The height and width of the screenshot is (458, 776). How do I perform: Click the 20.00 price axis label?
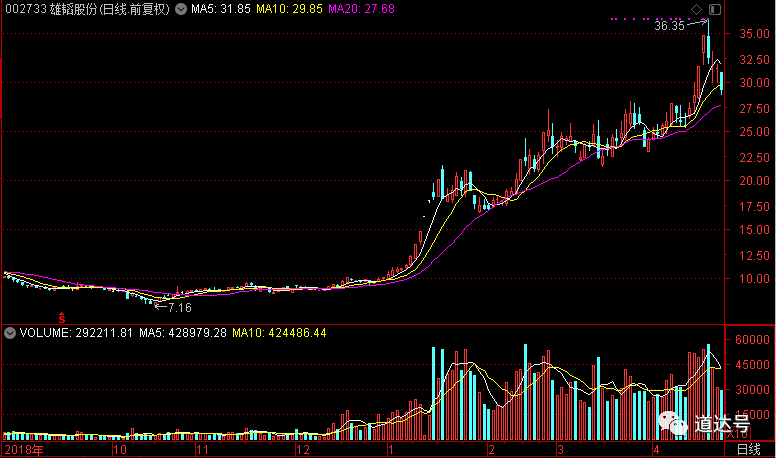coord(754,181)
